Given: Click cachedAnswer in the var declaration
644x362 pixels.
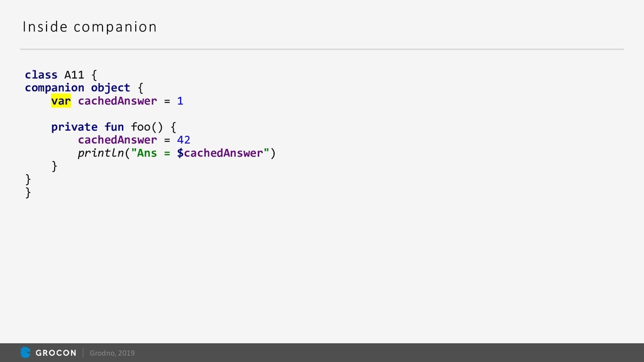Looking at the screenshot, I should 118,101.
